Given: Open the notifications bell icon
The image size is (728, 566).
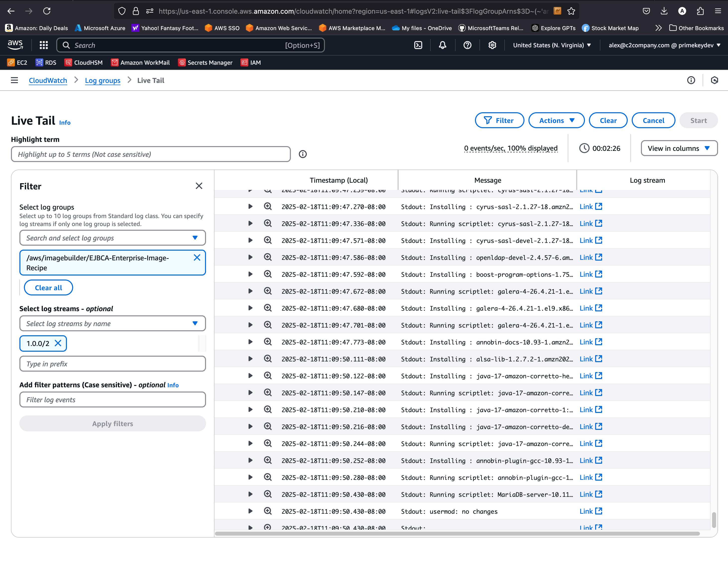Looking at the screenshot, I should [x=442, y=45].
